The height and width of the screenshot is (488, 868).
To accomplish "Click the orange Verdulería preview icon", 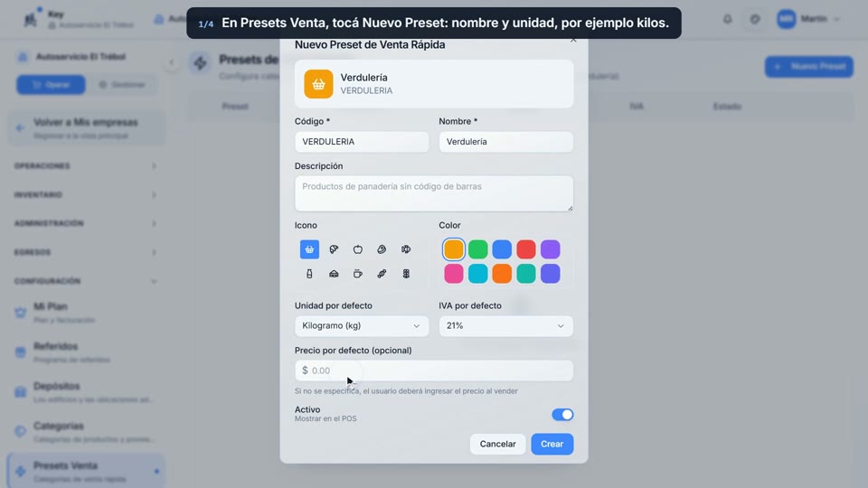I will 318,84.
